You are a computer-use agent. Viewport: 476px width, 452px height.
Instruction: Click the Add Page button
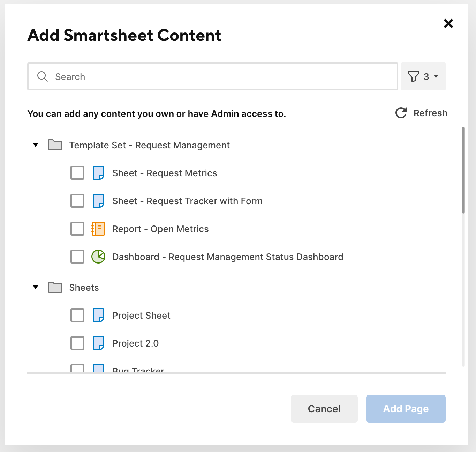406,409
